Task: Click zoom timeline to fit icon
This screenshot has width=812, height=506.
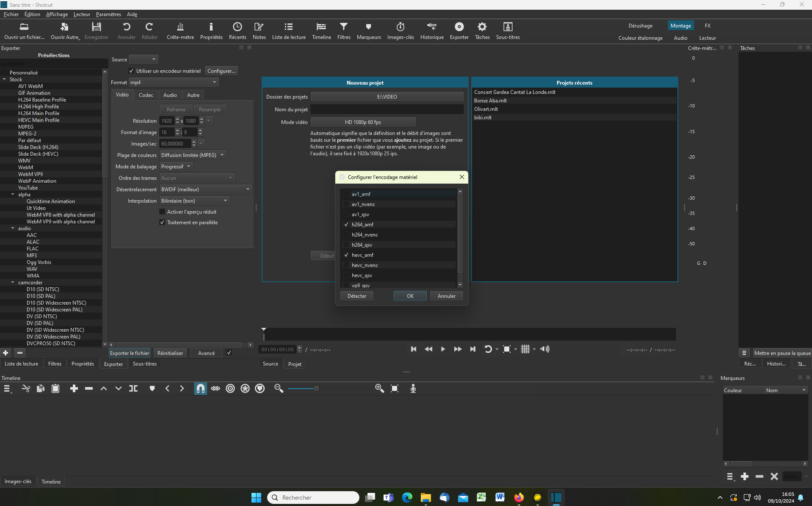Action: pos(395,388)
